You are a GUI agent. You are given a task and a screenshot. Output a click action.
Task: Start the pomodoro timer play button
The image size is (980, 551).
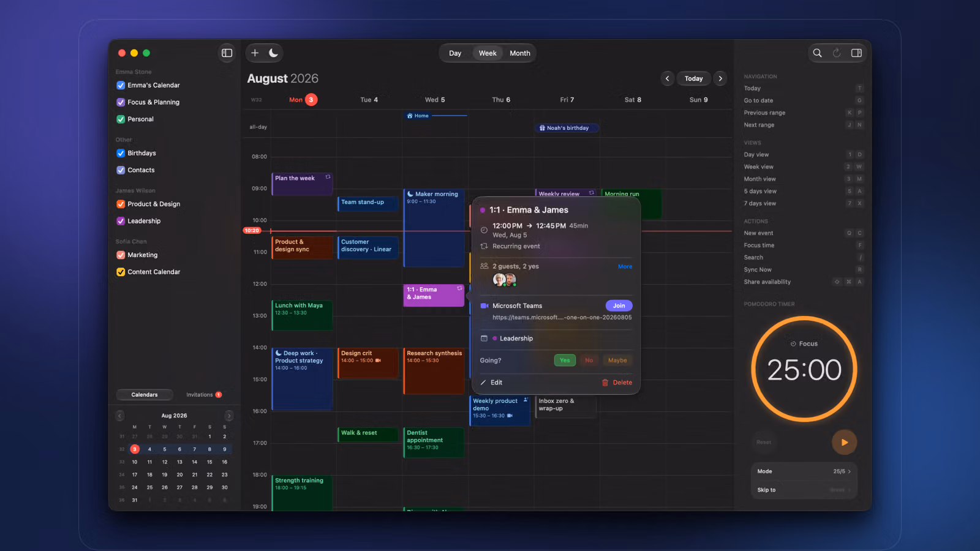pos(844,442)
